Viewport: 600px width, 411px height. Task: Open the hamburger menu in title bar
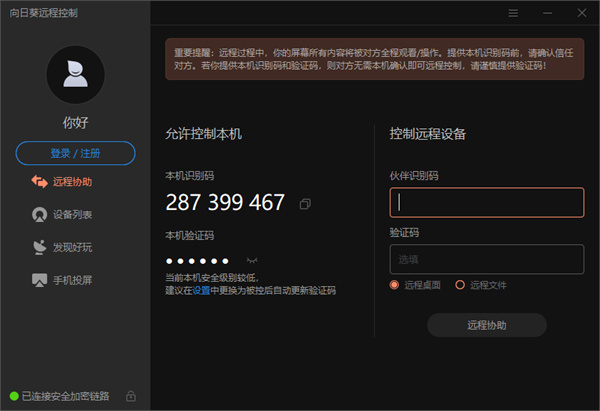[x=513, y=13]
